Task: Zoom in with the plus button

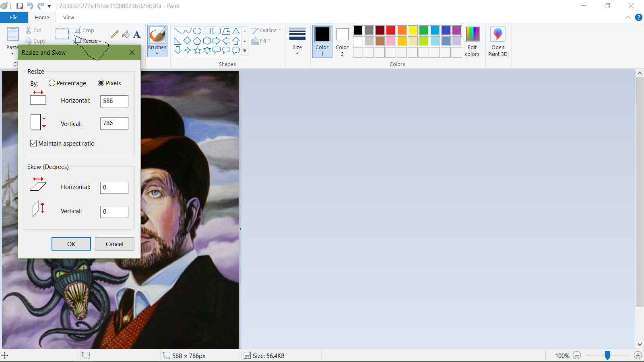Action: tap(638, 355)
